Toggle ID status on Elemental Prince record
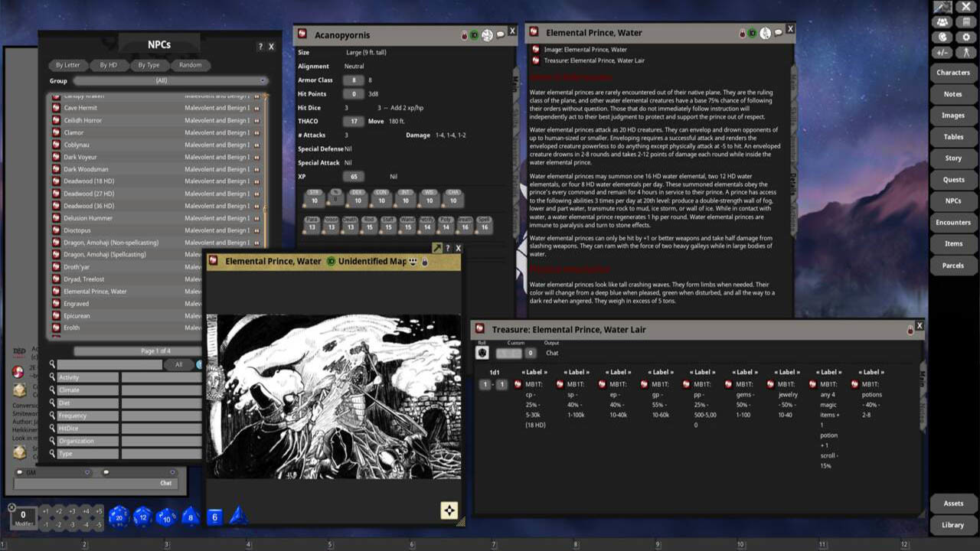 [752, 34]
